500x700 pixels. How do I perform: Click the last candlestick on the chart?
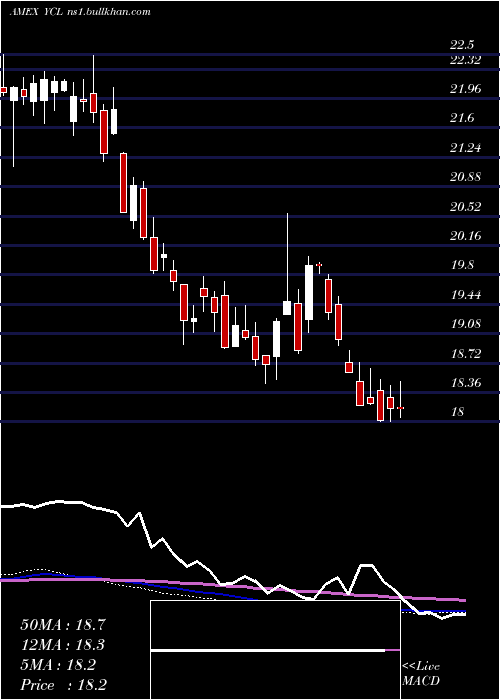400,400
